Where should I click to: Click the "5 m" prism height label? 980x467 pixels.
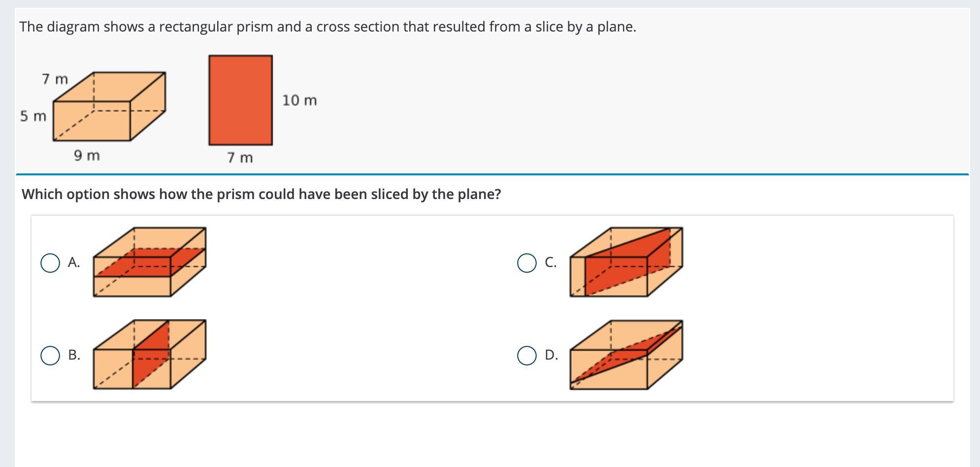pyautogui.click(x=33, y=116)
